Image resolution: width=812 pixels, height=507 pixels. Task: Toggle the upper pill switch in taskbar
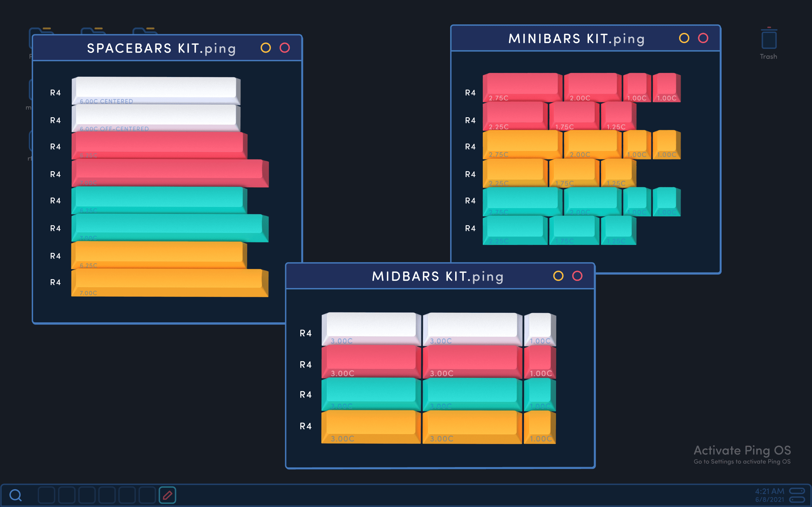[797, 491]
